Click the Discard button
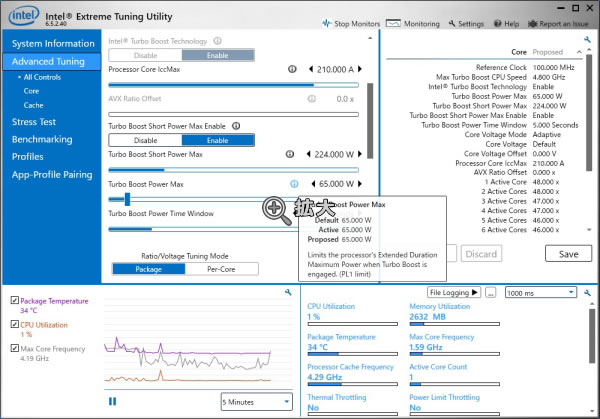Viewport: 600px width, 419px height. coord(481,254)
